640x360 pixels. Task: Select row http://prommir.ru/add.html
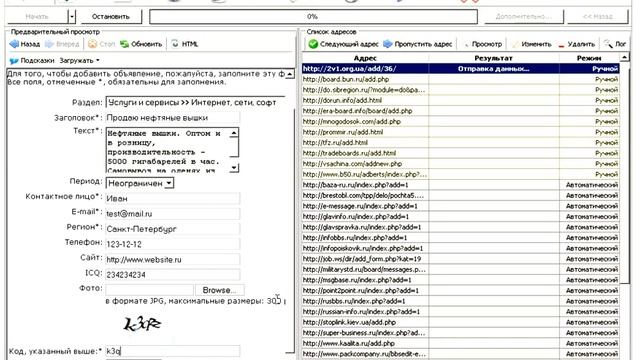pyautogui.click(x=461, y=132)
